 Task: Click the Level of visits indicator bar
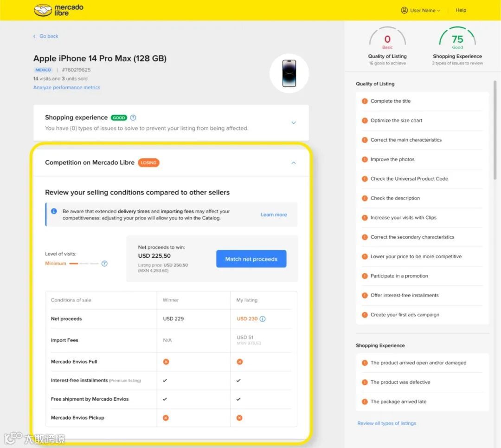click(x=83, y=264)
